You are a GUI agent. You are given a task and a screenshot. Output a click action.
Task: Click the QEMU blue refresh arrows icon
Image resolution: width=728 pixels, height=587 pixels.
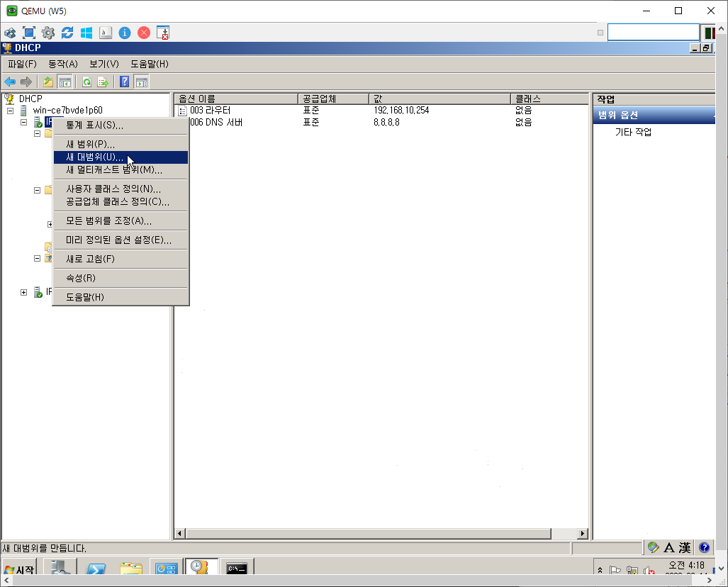(x=67, y=33)
